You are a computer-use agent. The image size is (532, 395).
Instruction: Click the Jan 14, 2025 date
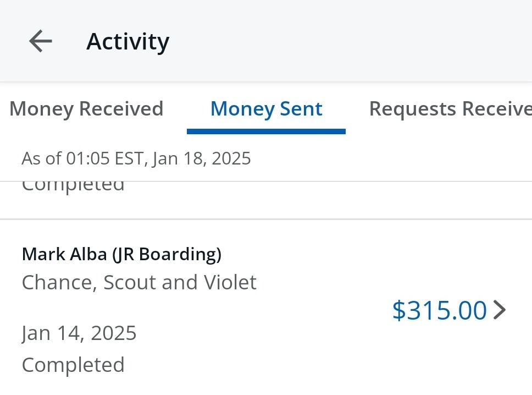79,333
